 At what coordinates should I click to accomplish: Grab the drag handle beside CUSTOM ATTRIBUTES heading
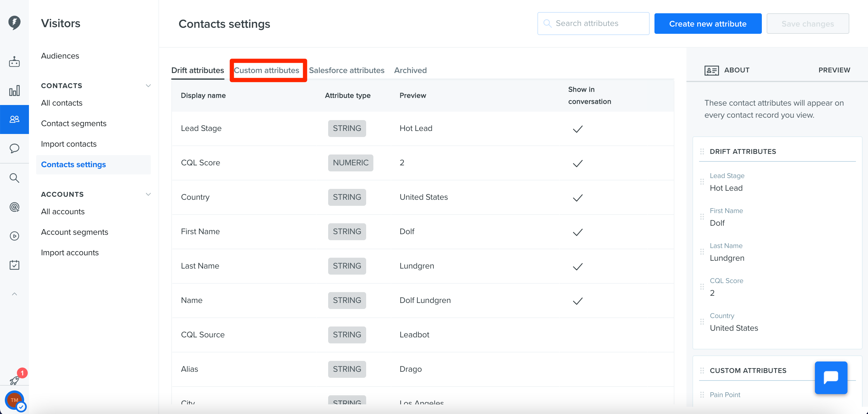[702, 371]
